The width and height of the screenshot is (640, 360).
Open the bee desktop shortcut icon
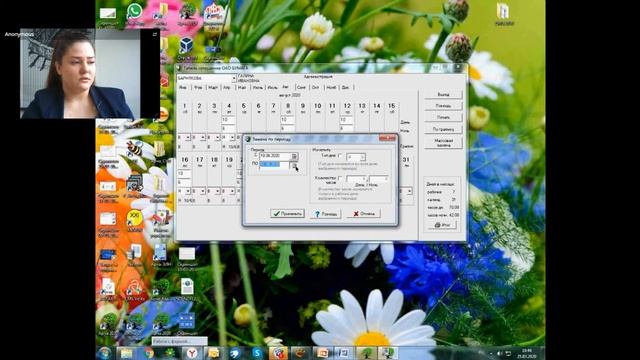[134, 149]
